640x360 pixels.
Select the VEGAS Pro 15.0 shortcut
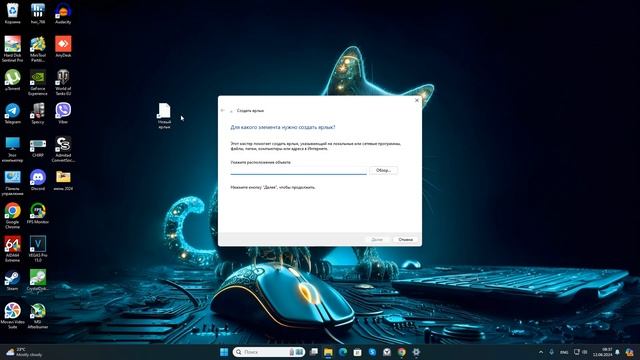[x=38, y=249]
